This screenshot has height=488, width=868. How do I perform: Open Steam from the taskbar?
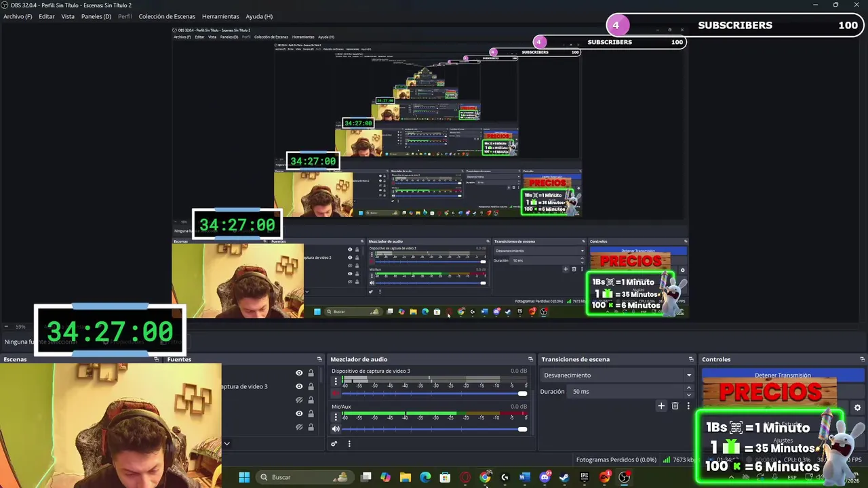tap(564, 477)
